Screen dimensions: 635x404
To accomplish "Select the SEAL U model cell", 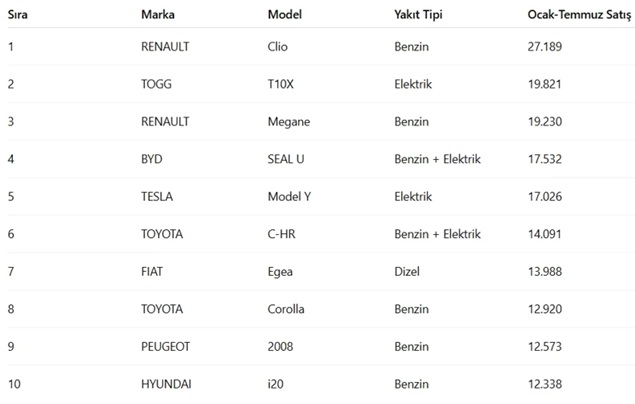I will pyautogui.click(x=286, y=159).
